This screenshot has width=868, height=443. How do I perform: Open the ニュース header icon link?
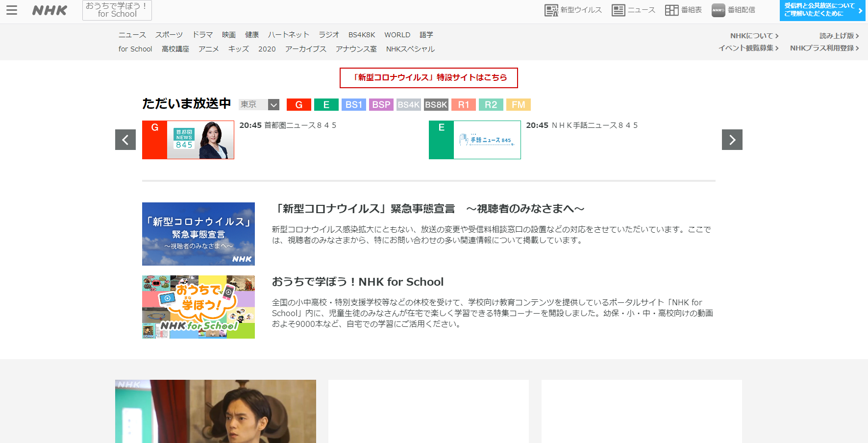pos(633,10)
